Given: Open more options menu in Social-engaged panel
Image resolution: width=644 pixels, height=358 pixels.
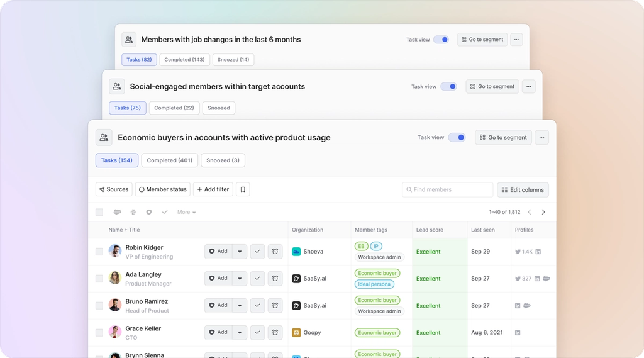Looking at the screenshot, I should [x=528, y=86].
